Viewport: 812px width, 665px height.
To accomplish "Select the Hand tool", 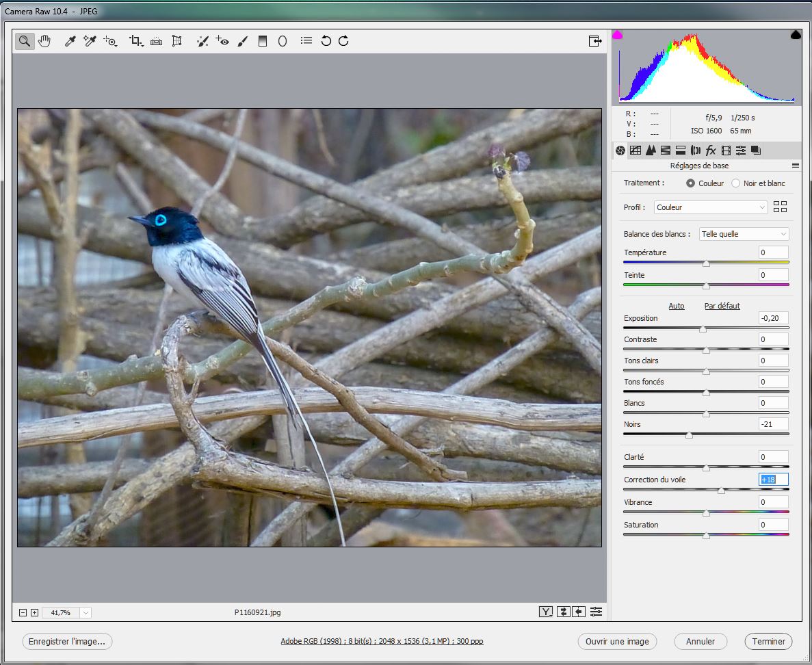I will pos(44,41).
